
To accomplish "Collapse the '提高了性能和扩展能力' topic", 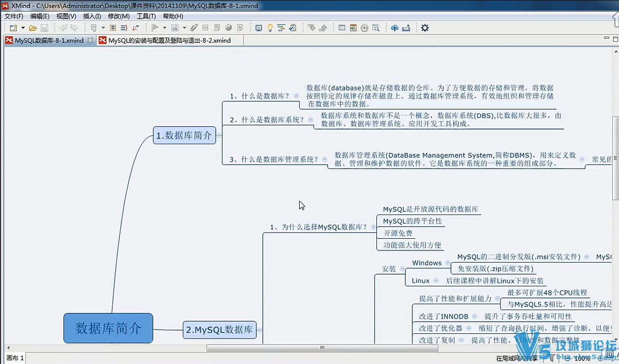I will [497, 298].
